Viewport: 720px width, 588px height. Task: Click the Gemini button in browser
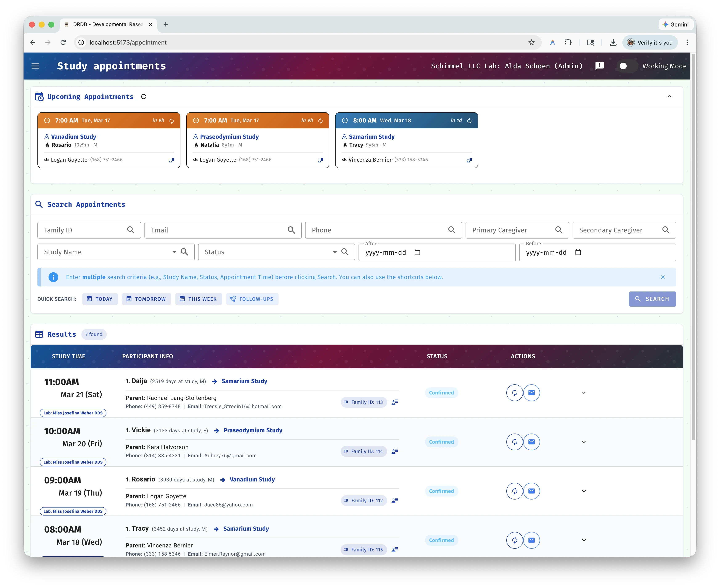tap(675, 24)
